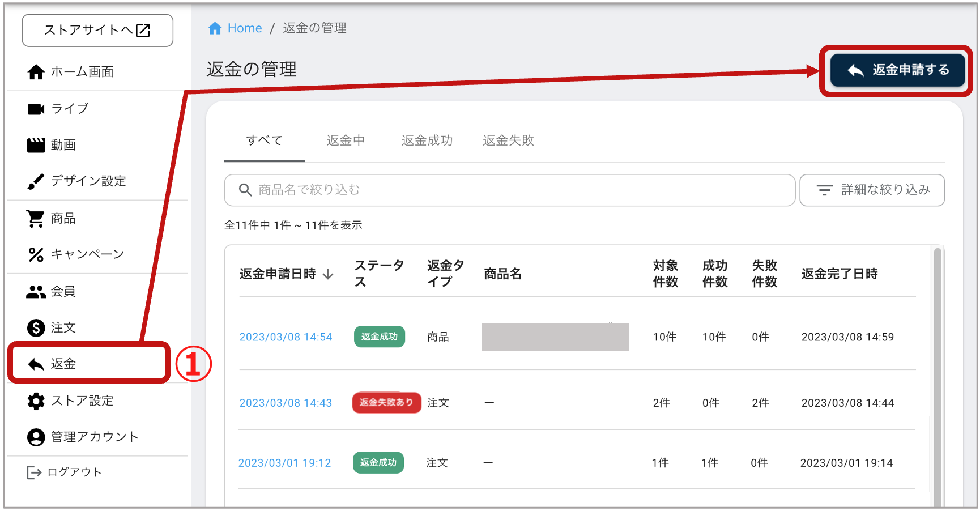Click the 返金完了日時 column header

tap(840, 274)
